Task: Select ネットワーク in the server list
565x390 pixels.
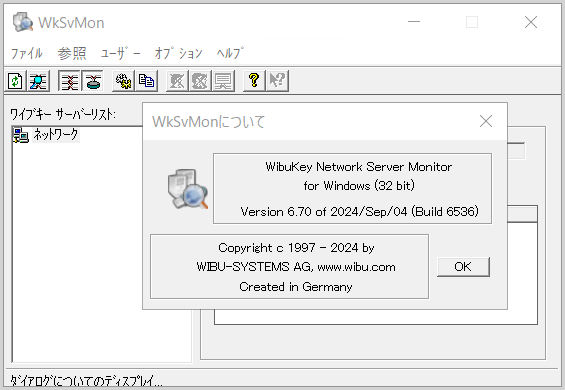Action: [x=56, y=134]
